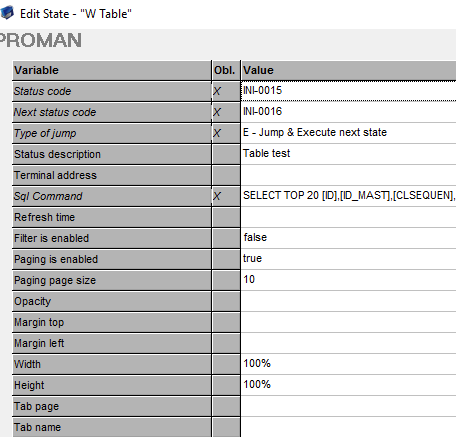Click the empty Terminal address value cell
Screen dimensions: 456x437
click(x=348, y=175)
